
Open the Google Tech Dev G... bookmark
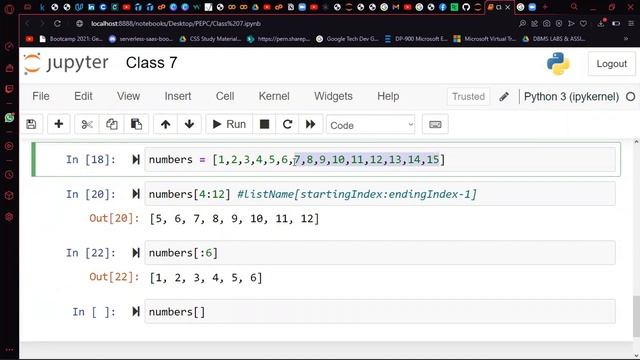(348, 39)
